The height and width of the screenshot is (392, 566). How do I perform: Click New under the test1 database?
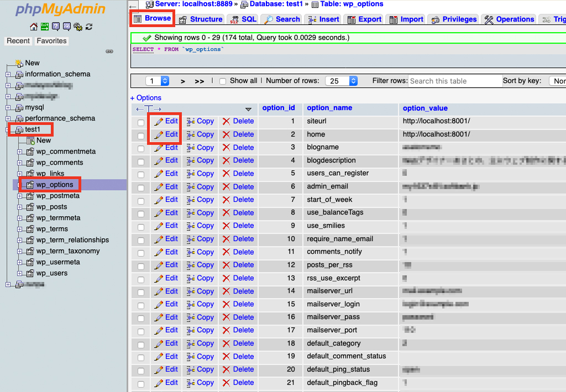point(44,140)
